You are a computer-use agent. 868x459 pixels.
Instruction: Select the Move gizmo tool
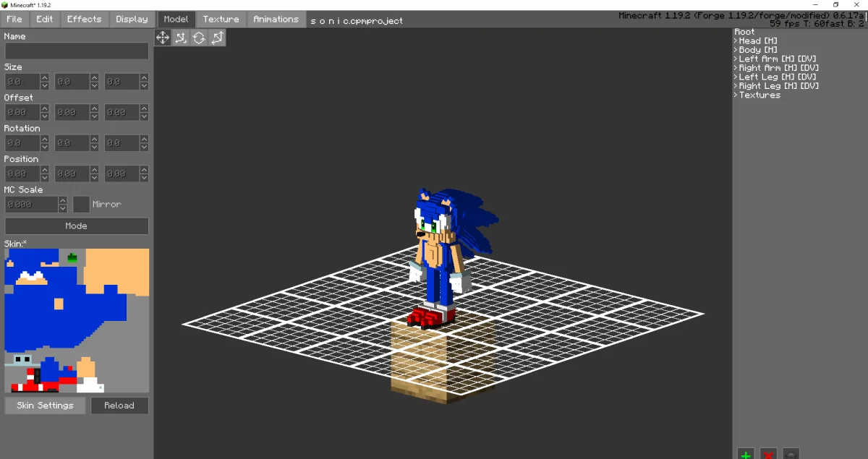click(163, 38)
